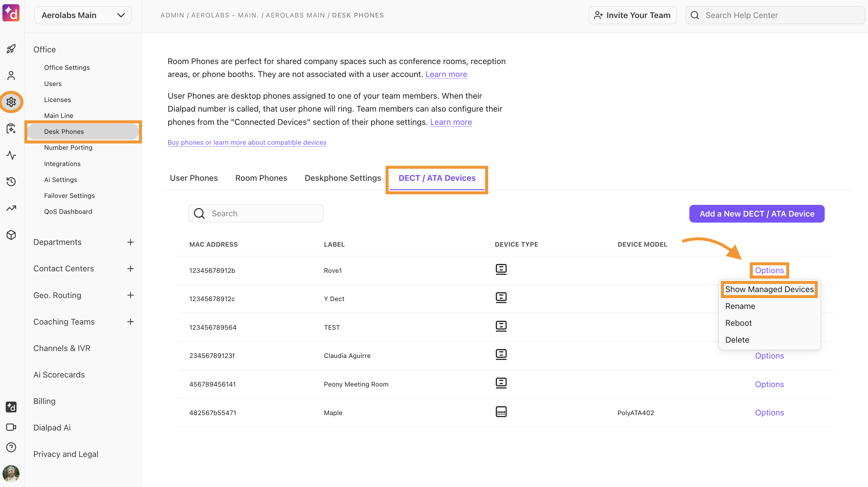The width and height of the screenshot is (868, 487).
Task: Open the clipboard sparkle icon in sidebar
Action: tap(11, 128)
